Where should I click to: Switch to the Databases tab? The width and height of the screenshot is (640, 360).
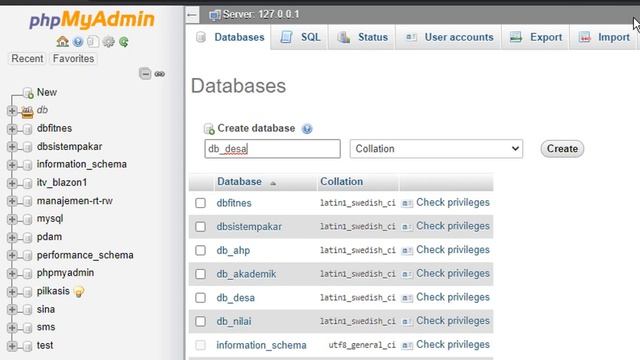tap(229, 38)
